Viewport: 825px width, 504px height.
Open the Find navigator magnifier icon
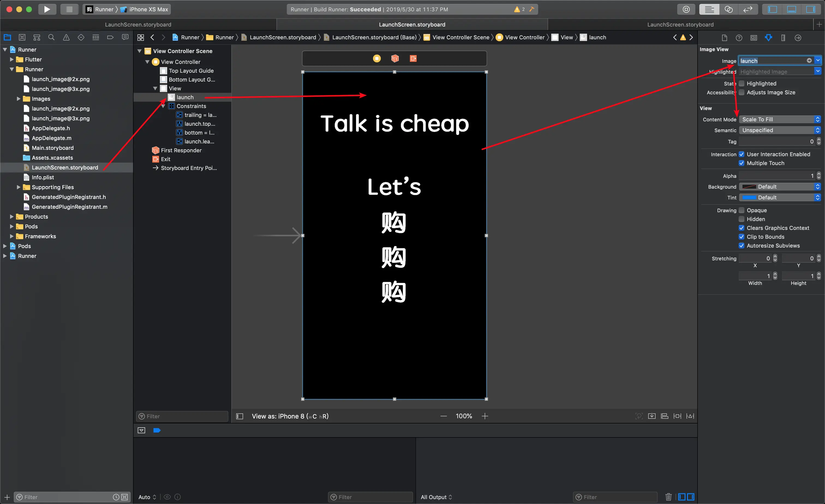click(51, 37)
